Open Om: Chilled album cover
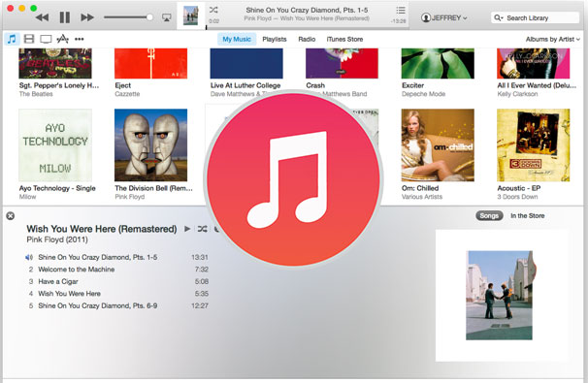This screenshot has height=383, width=588. 438,145
